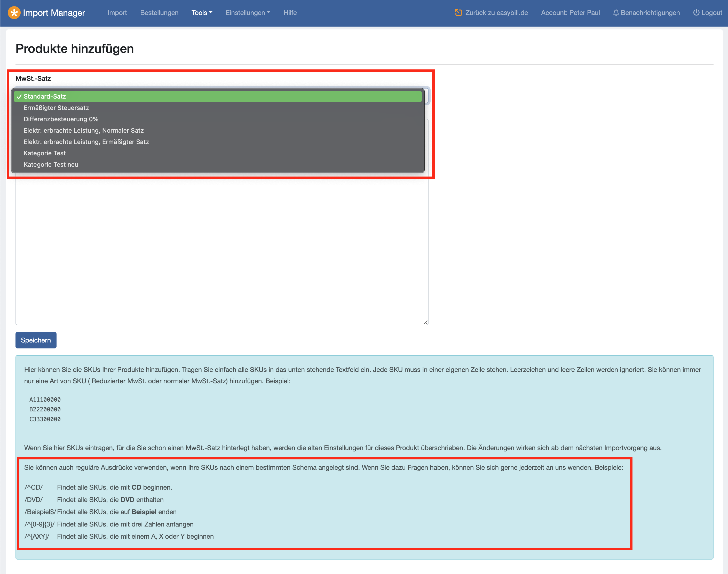This screenshot has height=574, width=728.
Task: Select Kategorie Test option
Action: click(218, 153)
